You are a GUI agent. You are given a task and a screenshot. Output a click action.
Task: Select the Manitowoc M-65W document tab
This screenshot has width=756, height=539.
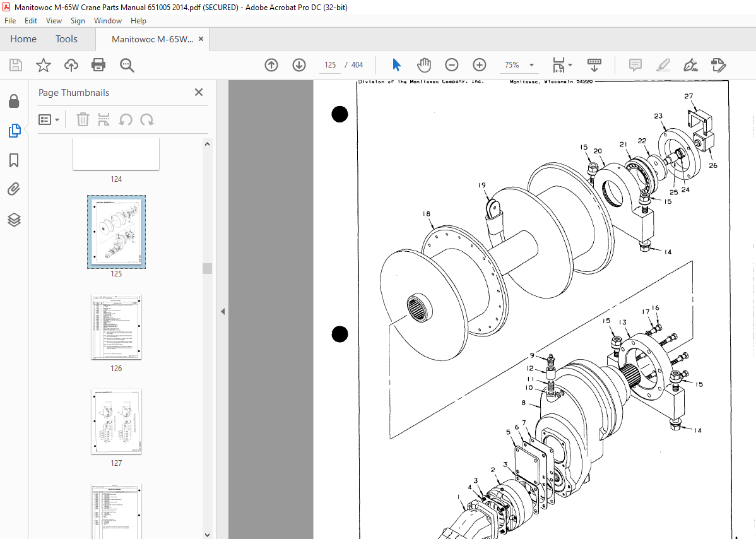pyautogui.click(x=152, y=39)
